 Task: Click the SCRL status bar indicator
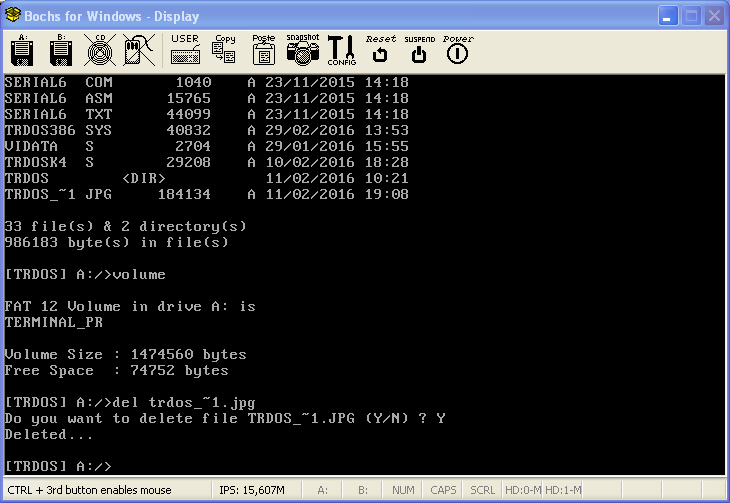coord(482,490)
